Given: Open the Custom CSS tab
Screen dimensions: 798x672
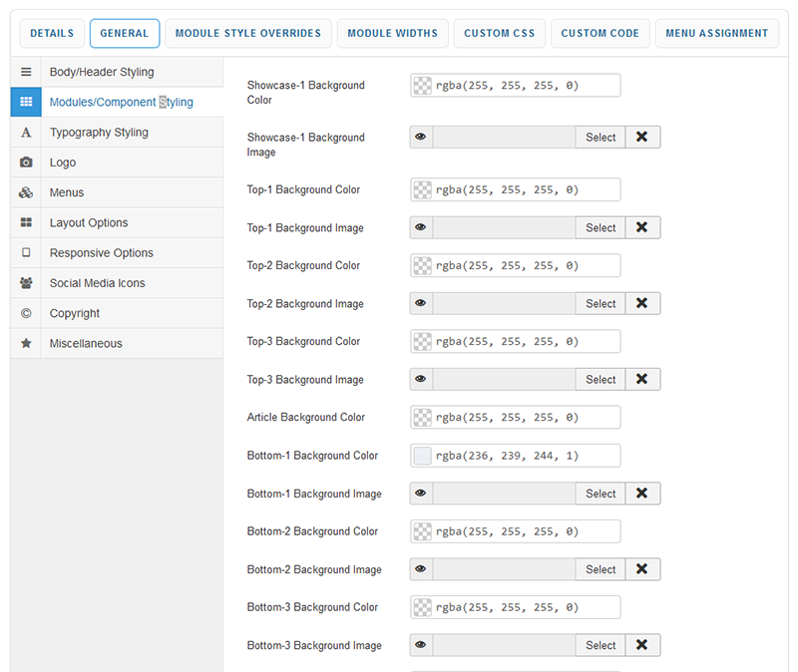Looking at the screenshot, I should (x=500, y=33).
